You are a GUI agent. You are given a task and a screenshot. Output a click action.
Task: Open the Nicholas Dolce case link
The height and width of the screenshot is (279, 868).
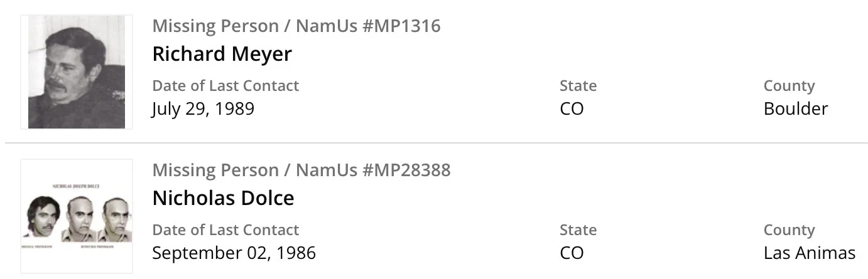coord(223,198)
